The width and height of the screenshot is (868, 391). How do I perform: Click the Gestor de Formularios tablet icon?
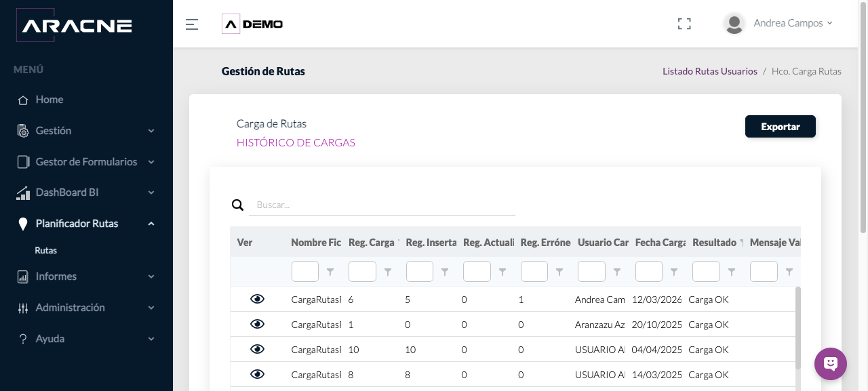click(23, 162)
